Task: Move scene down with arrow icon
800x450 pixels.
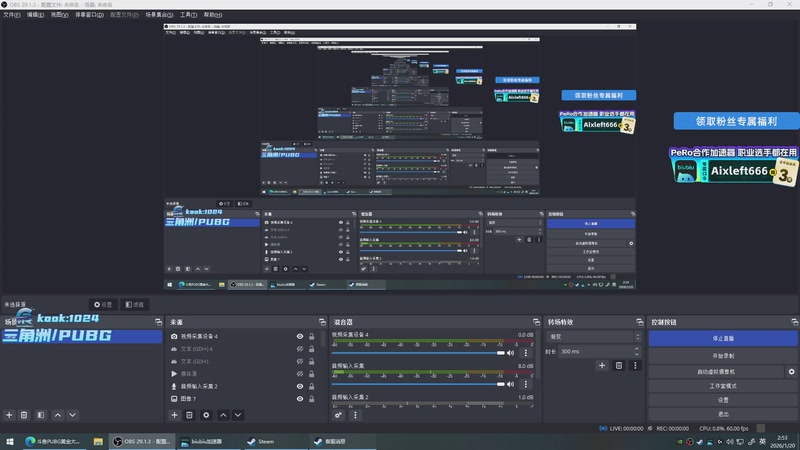Action: coord(72,415)
